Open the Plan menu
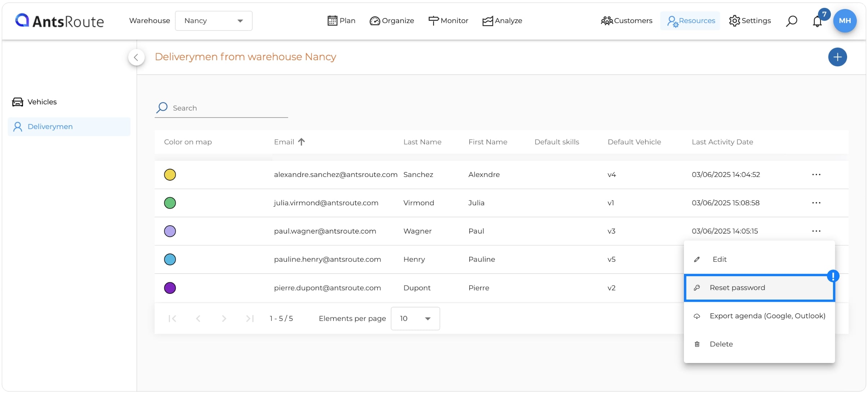Viewport: 868px width, 394px height. click(x=341, y=21)
